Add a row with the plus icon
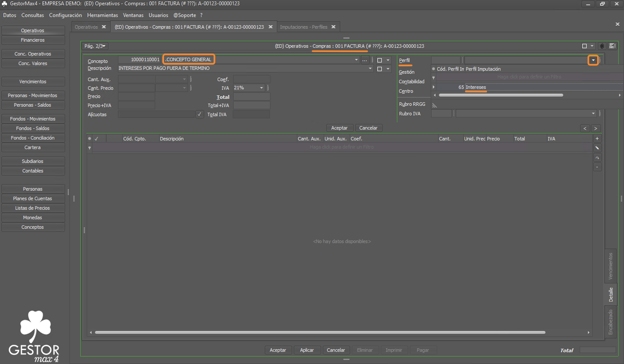The image size is (624, 364). tap(597, 138)
